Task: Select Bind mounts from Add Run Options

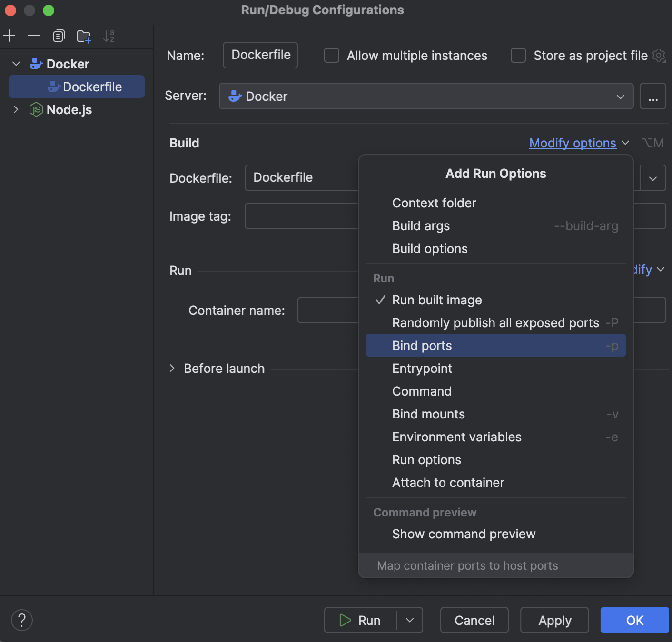Action: click(428, 414)
